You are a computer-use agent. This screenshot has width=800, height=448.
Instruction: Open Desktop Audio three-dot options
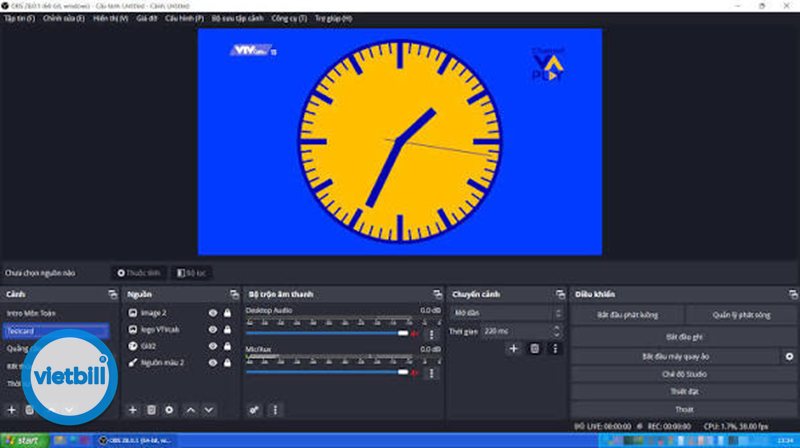pos(432,334)
